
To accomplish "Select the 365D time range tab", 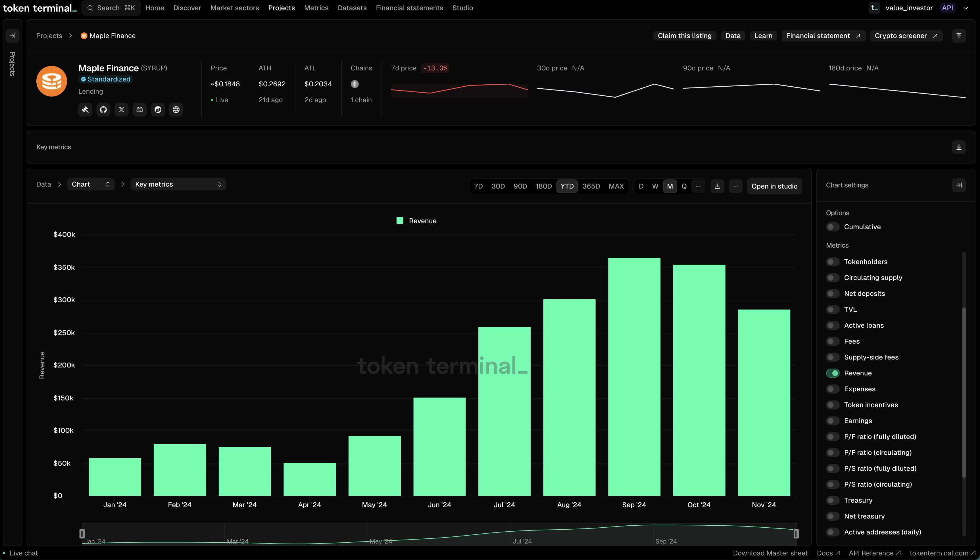I will point(591,186).
